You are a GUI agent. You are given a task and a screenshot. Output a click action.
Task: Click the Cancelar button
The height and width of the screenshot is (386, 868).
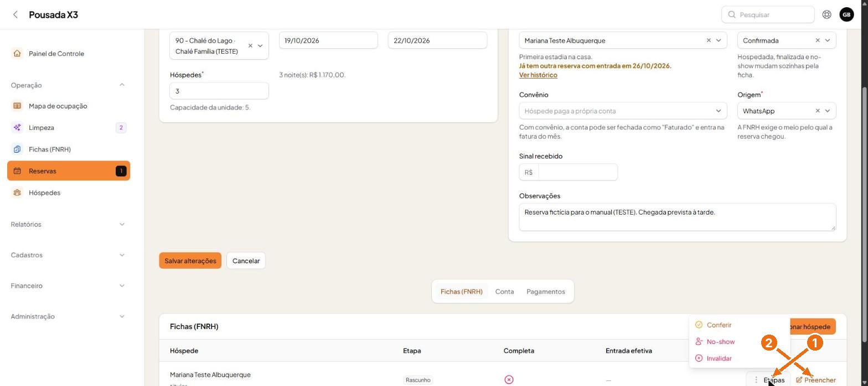point(246,261)
